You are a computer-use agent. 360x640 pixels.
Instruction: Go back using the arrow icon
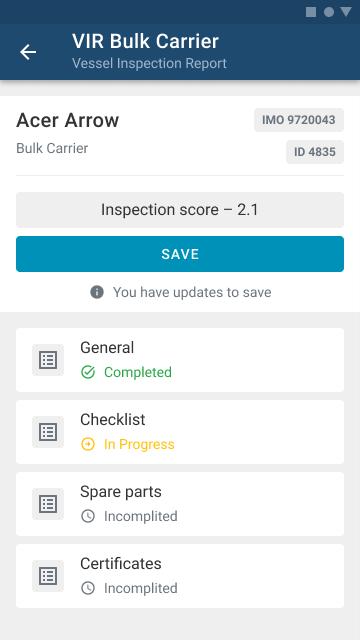pos(28,52)
